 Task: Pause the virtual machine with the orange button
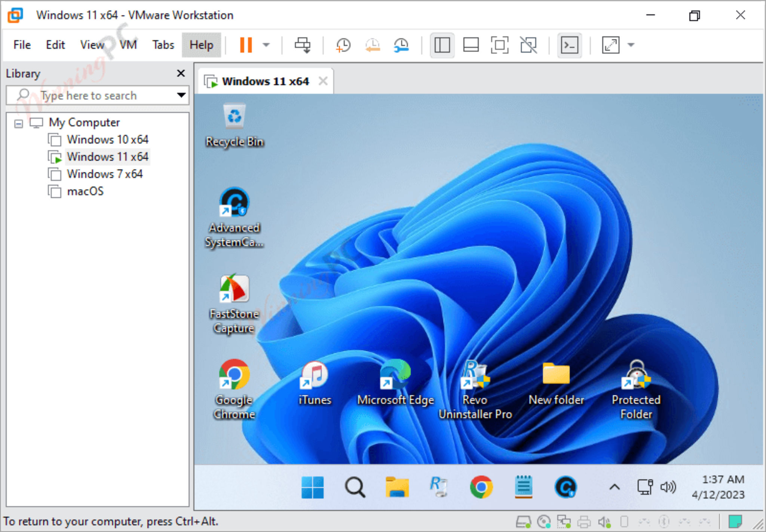pyautogui.click(x=246, y=45)
